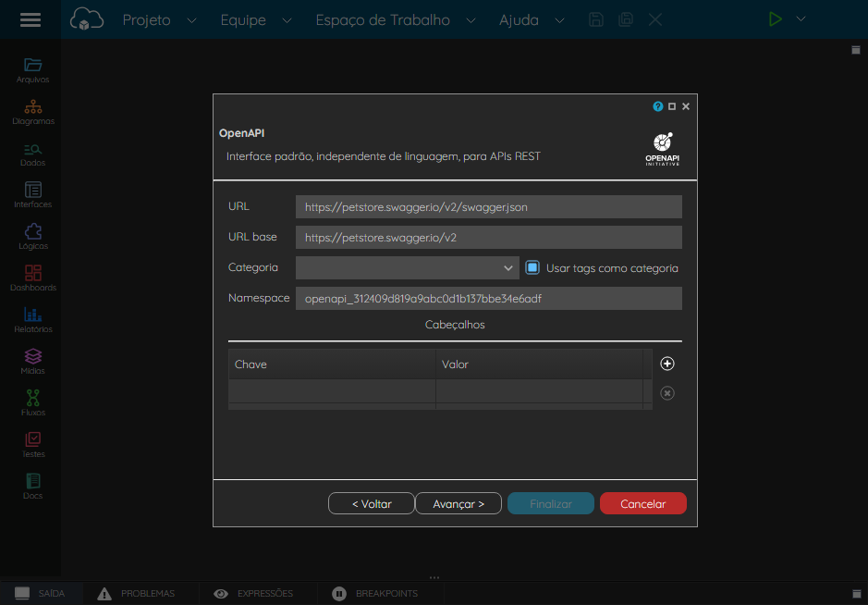868x605 pixels.
Task: Toggle Usar tags como categoria checkbox
Action: click(532, 267)
